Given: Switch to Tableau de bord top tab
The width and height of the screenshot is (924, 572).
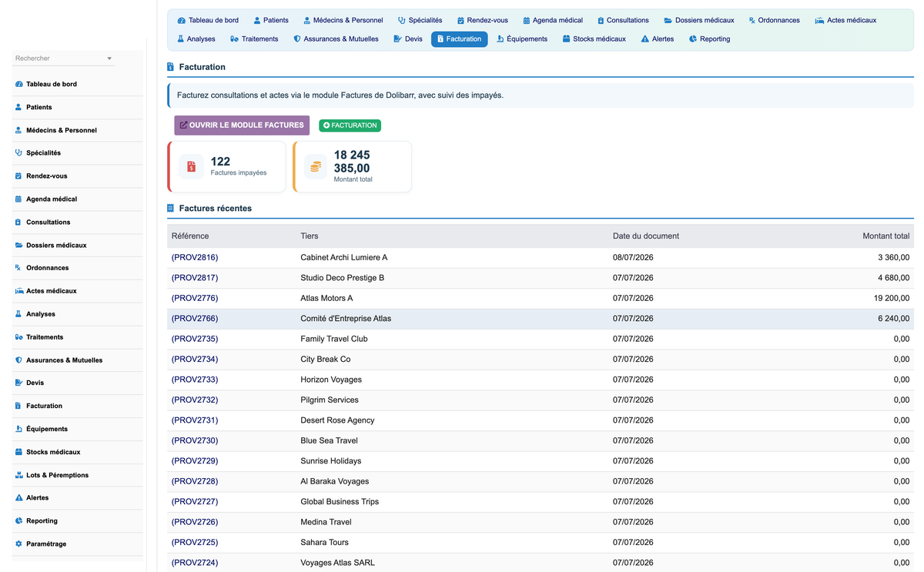Looking at the screenshot, I should click(208, 20).
